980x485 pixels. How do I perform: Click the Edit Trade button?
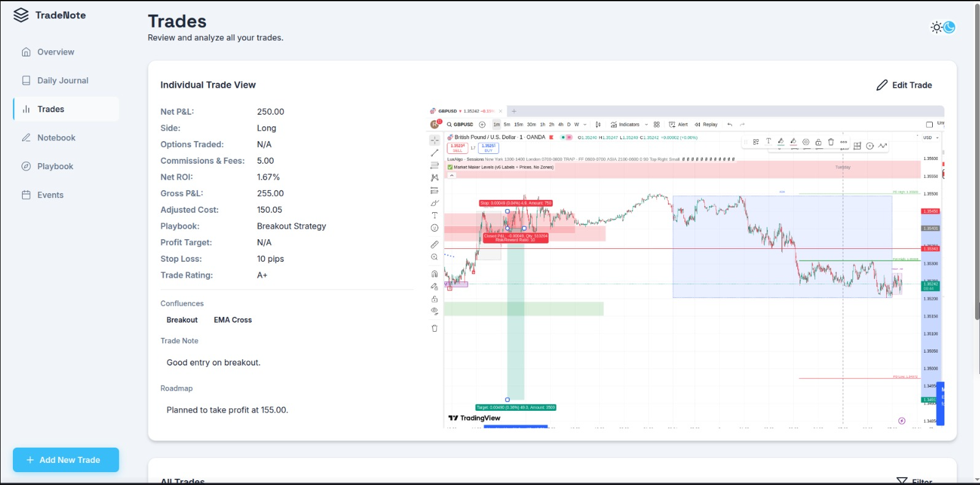click(904, 85)
